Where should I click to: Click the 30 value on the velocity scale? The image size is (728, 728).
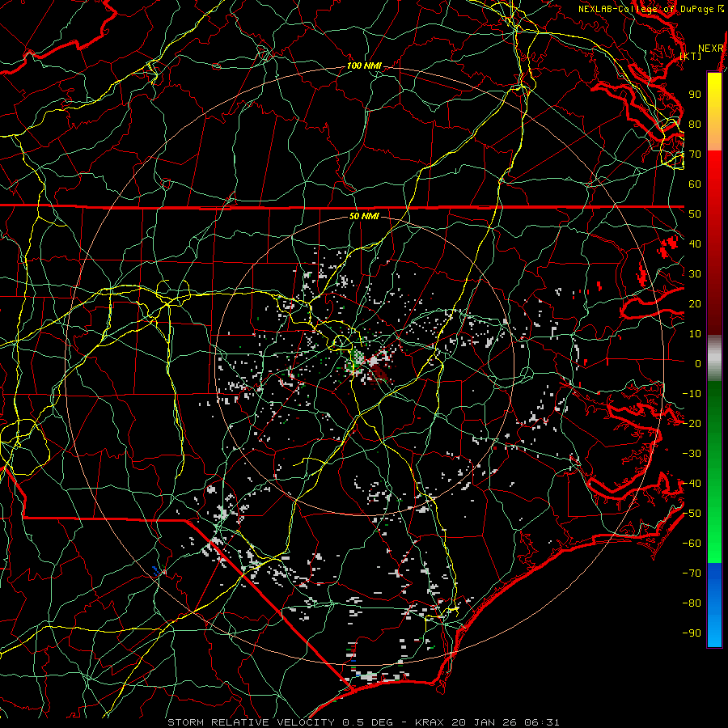coord(695,274)
